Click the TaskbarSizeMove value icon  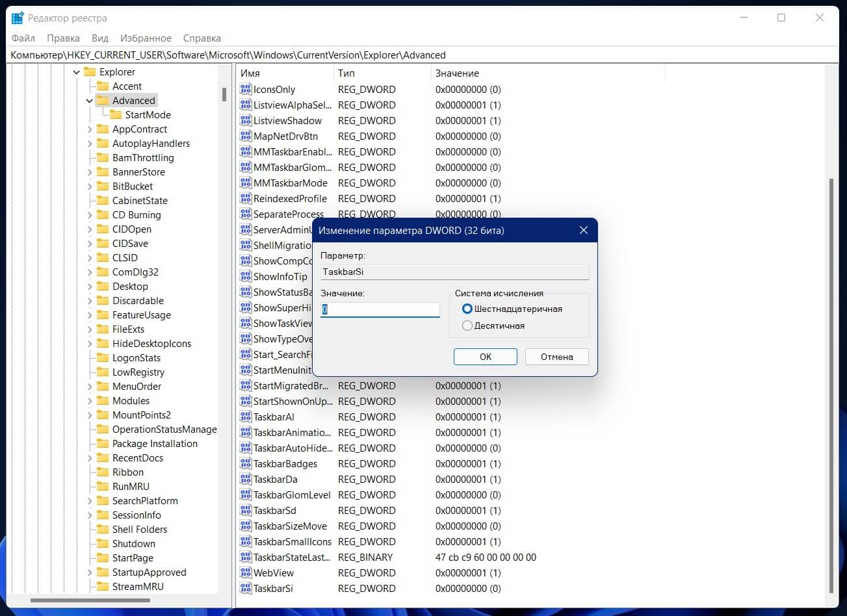246,526
